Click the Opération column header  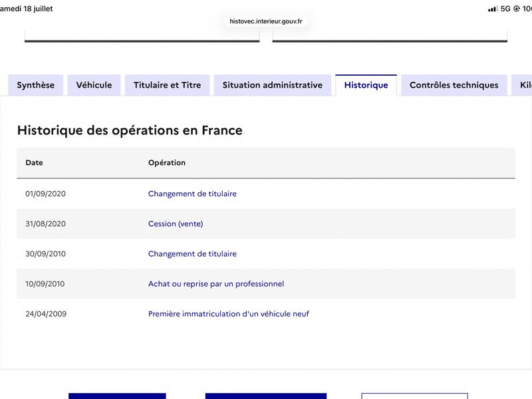167,162
